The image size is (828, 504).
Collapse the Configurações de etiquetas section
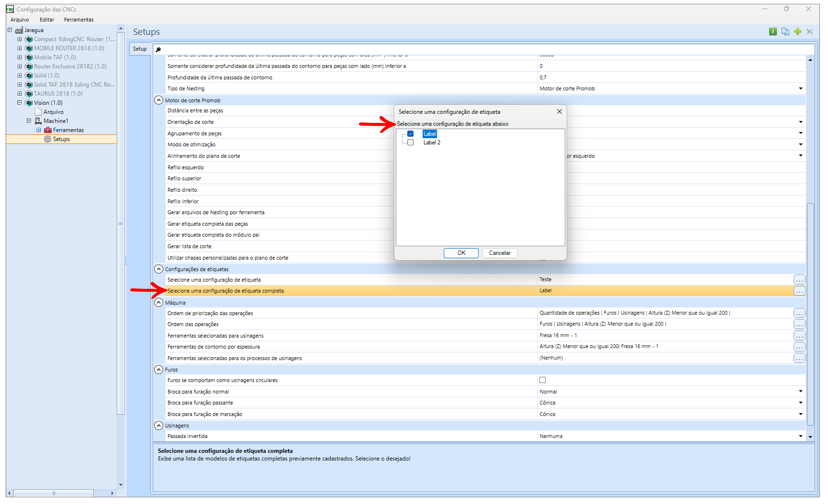159,269
